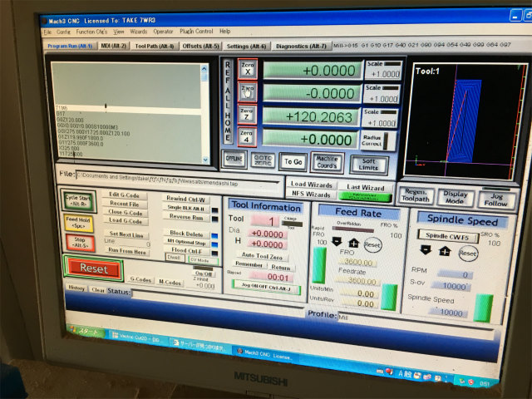Click Edit G-Code
This screenshot has height=399, width=532.
coord(125,195)
